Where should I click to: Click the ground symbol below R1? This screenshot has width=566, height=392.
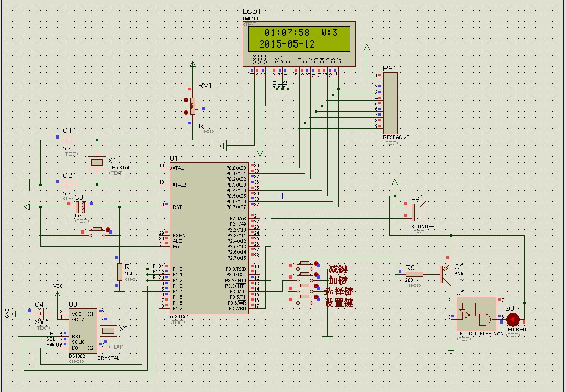coord(120,294)
